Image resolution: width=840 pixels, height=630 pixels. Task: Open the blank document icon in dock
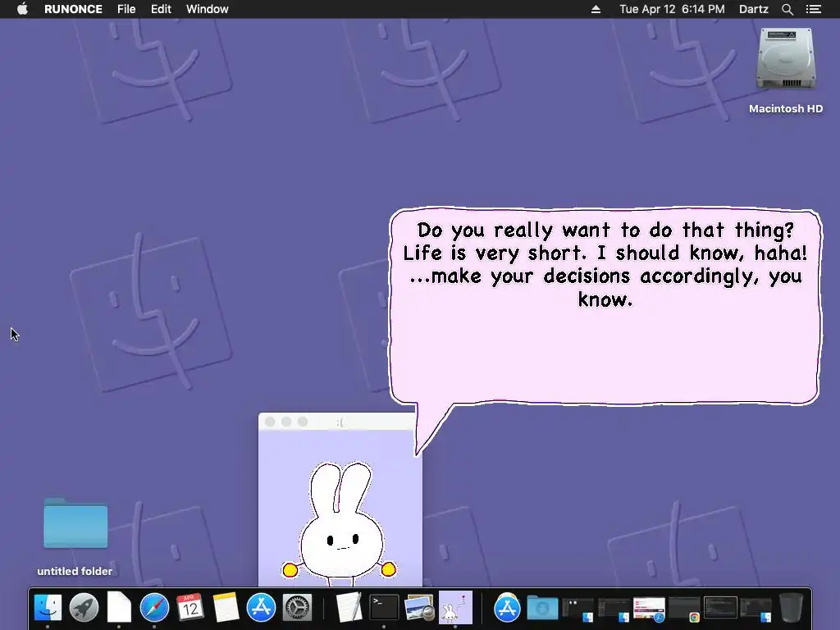point(119,608)
